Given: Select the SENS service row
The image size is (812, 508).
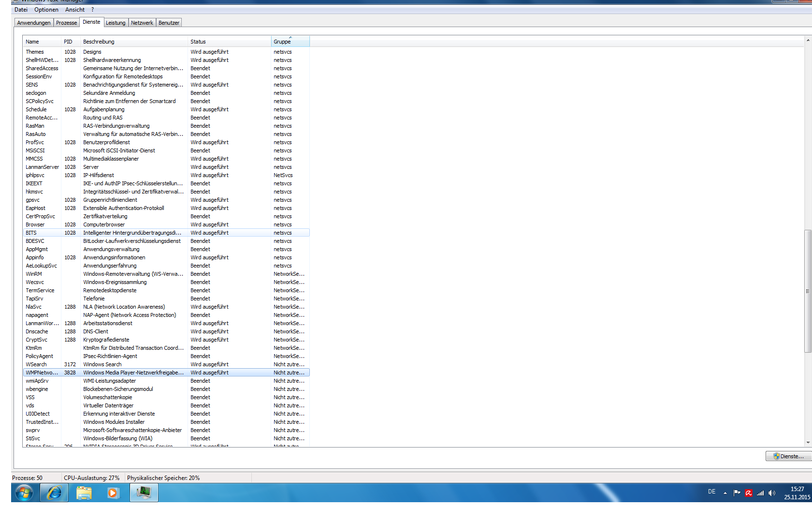Looking at the screenshot, I should pos(166,85).
